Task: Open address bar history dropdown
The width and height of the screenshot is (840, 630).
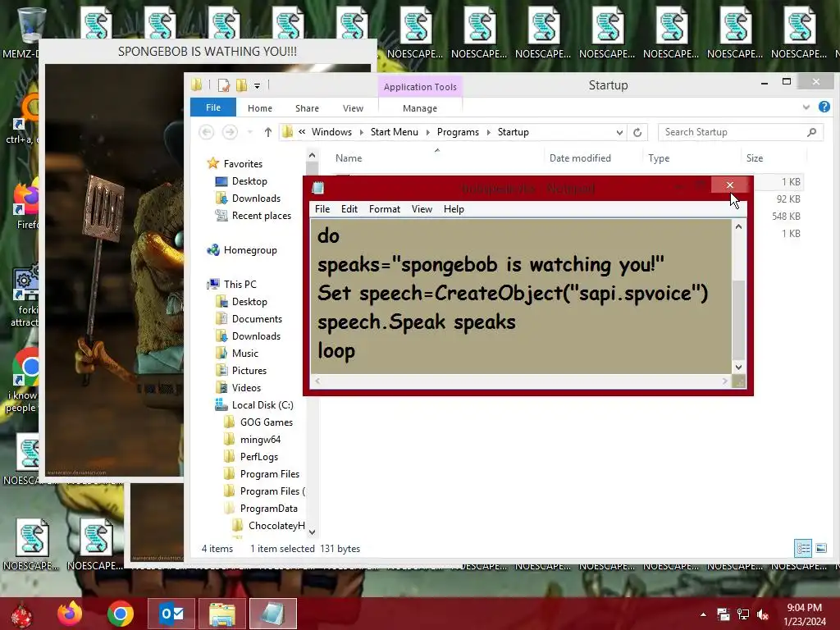Action: [619, 132]
